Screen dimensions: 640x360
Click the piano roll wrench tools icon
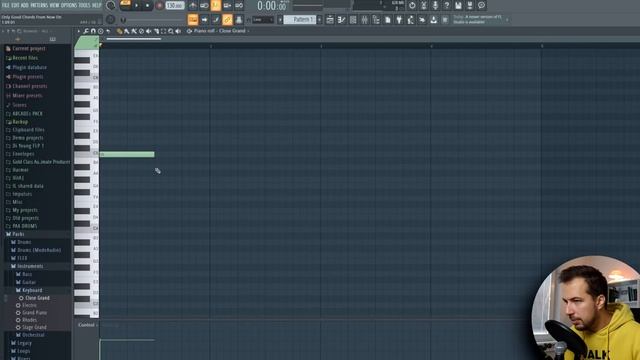(x=86, y=31)
